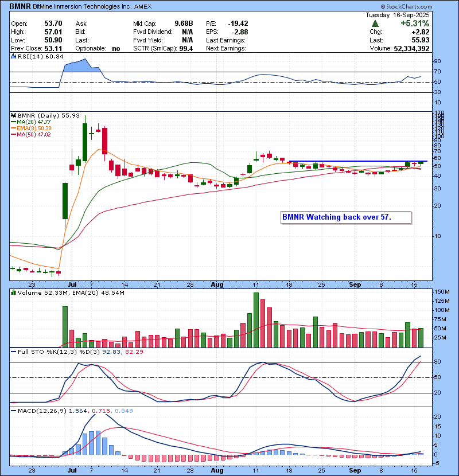Click the Optionable value 'no'

click(116, 49)
